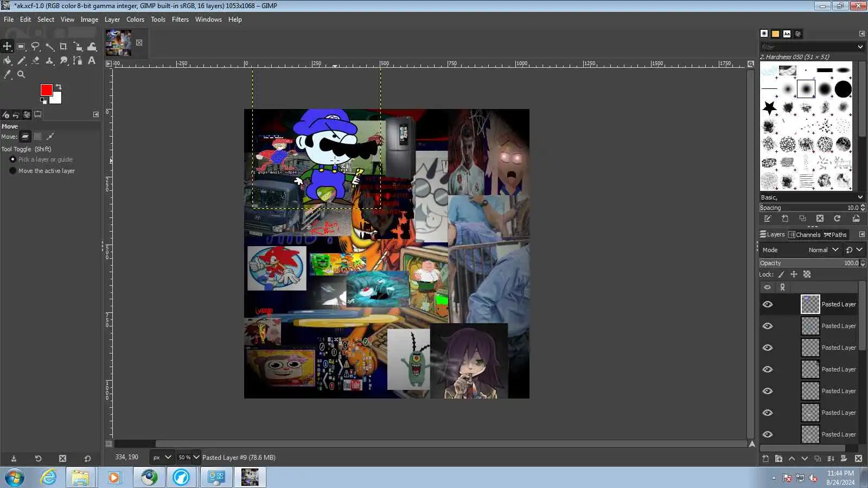Screen dimensions: 868x488
Task: Open the Tool Options tab configuration menu
Action: [x=96, y=114]
